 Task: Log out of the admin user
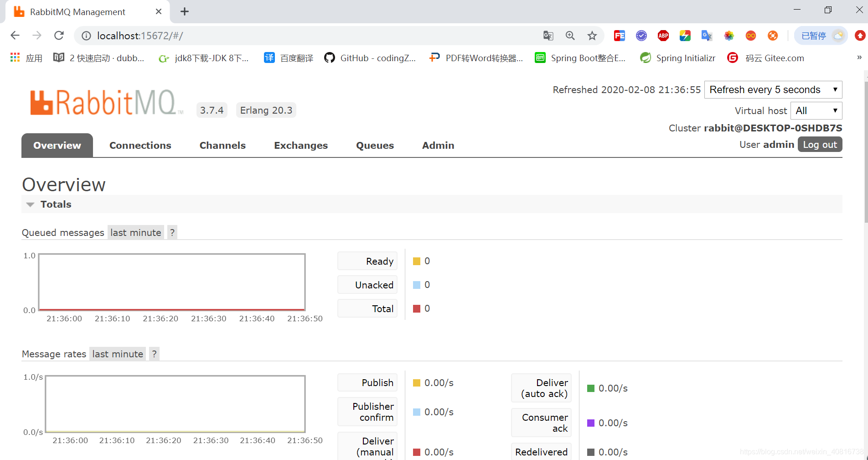point(820,145)
